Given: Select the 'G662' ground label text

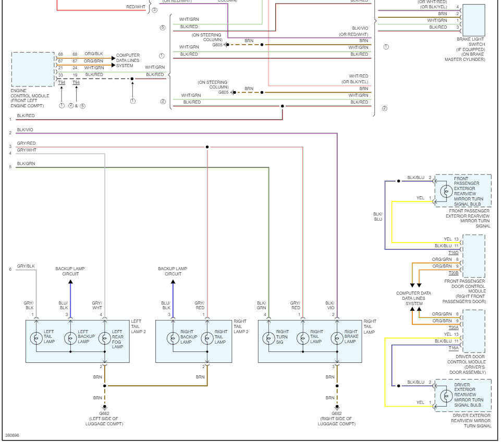Looking at the screenshot, I should tap(104, 413).
